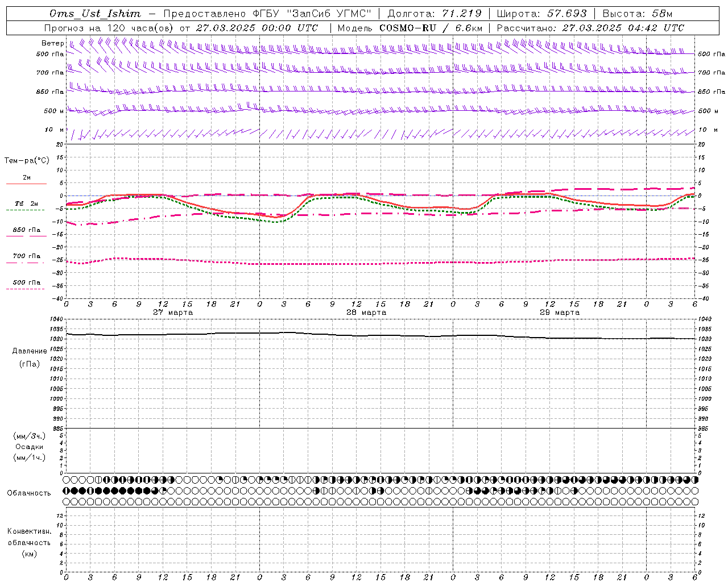The height and width of the screenshot is (582, 728).
Task: Click the 700 гПа entry in temperature legend
Action: pos(27,256)
